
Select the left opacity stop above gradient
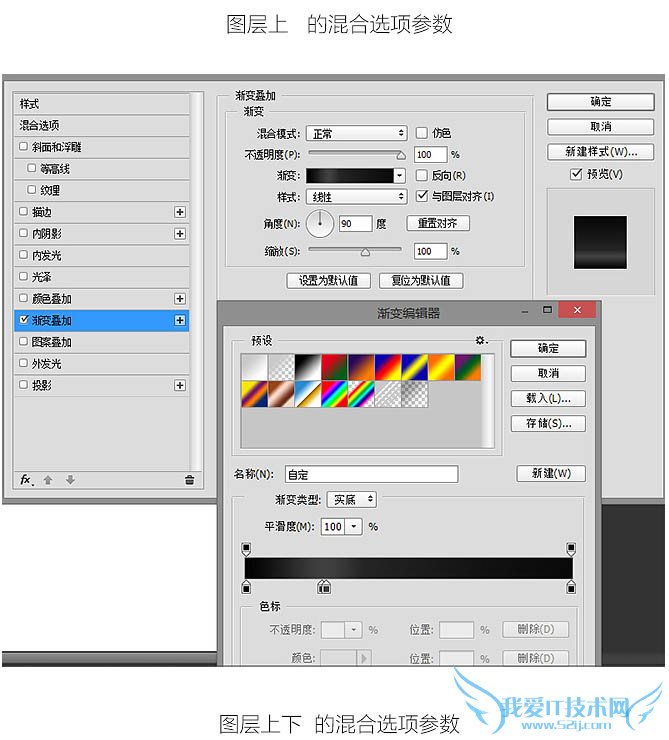(x=246, y=549)
